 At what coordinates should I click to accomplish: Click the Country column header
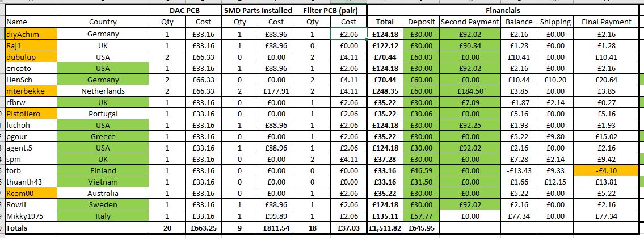[x=103, y=22]
